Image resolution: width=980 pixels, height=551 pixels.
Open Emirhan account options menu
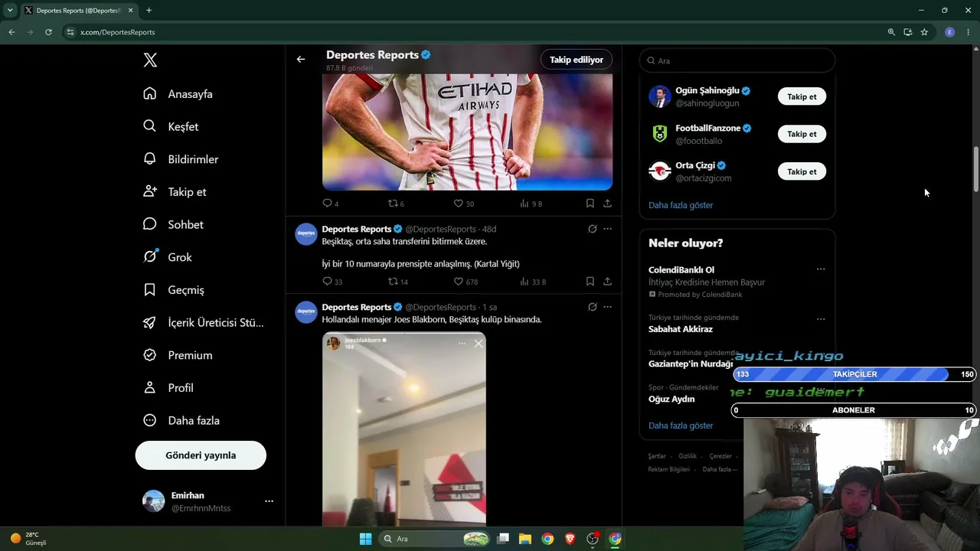(x=269, y=501)
